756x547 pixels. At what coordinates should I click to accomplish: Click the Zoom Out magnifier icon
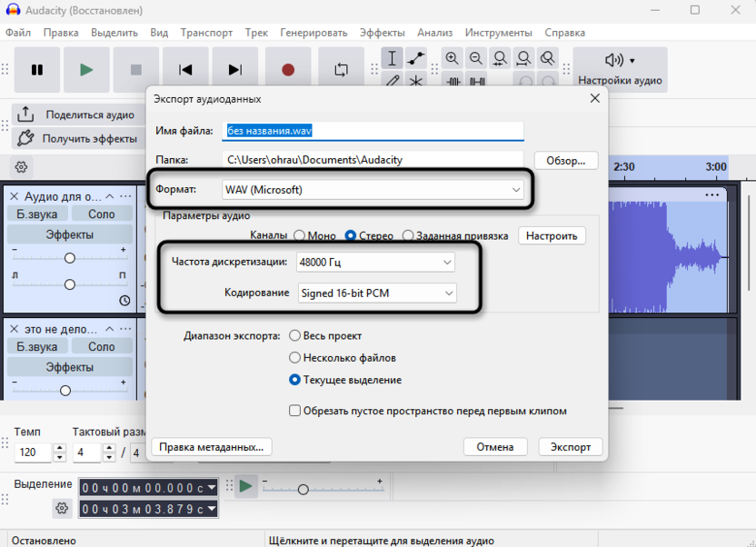point(476,58)
